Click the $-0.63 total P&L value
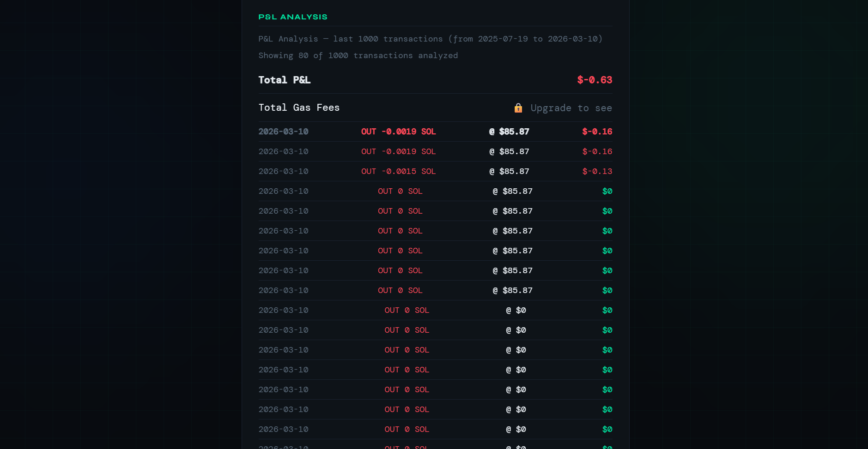 point(595,80)
